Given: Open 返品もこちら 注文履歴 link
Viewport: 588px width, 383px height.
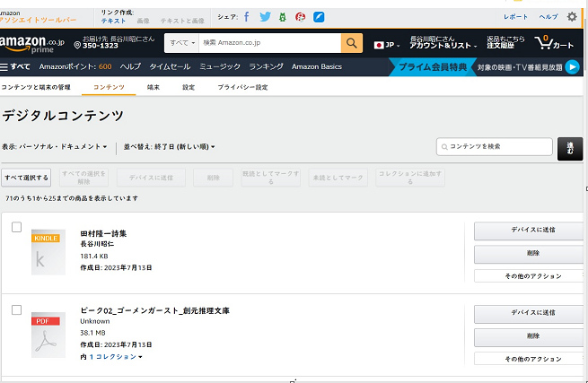Looking at the screenshot, I should (505, 42).
